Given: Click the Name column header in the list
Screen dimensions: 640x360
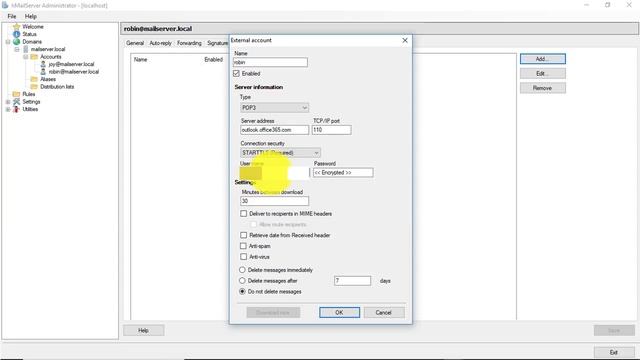Looking at the screenshot, I should pyautogui.click(x=140, y=60).
